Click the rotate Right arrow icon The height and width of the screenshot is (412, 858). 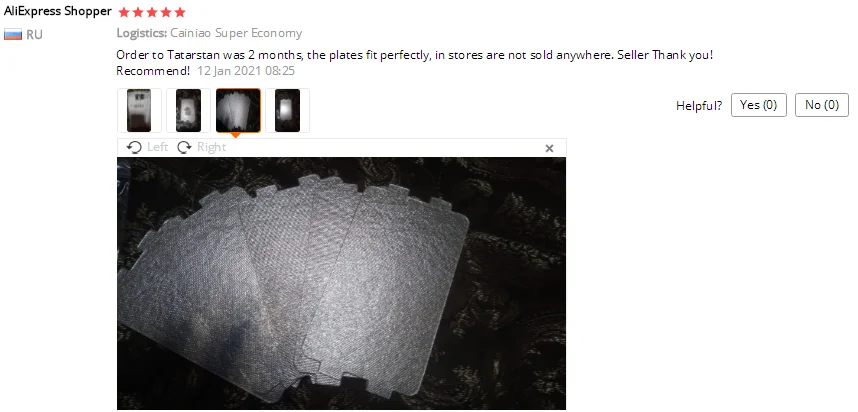tap(184, 147)
